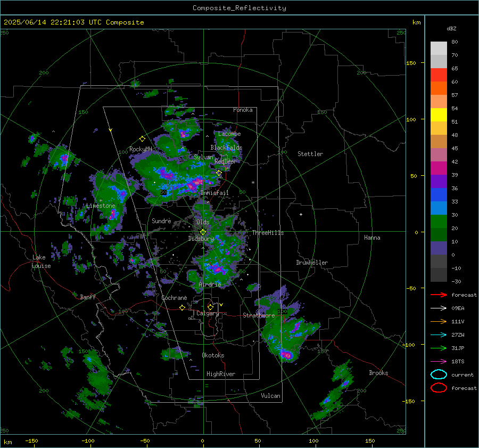Click the Composite_Reflectivity title text
479x448 pixels.
[x=239, y=8]
